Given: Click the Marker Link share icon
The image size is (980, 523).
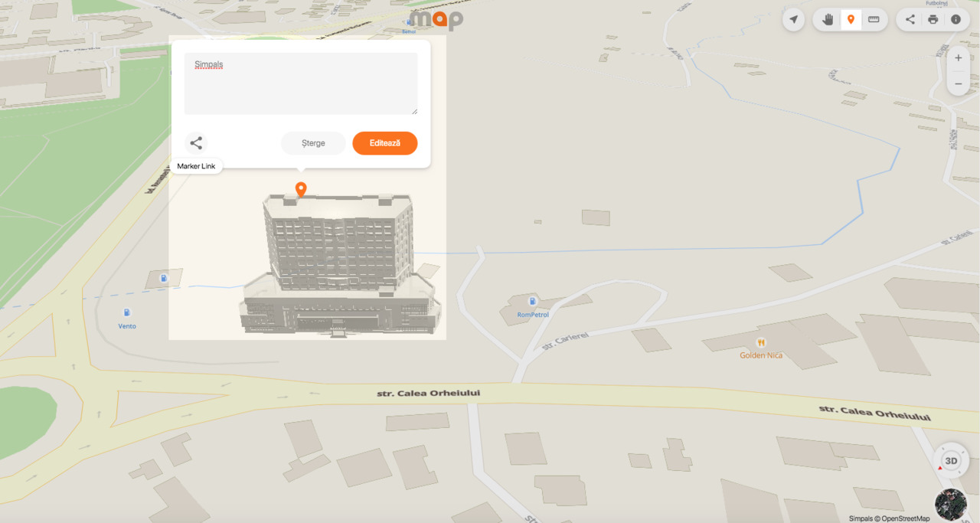Looking at the screenshot, I should coord(196,143).
